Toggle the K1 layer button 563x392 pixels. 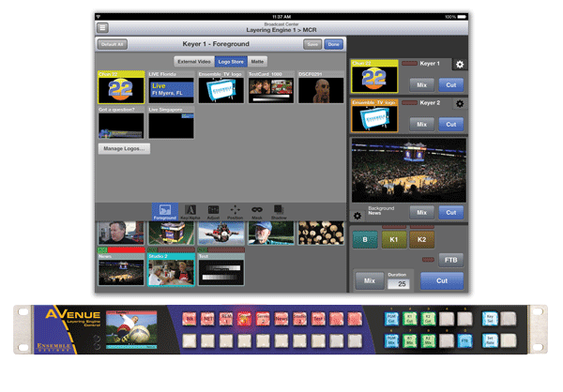point(394,239)
